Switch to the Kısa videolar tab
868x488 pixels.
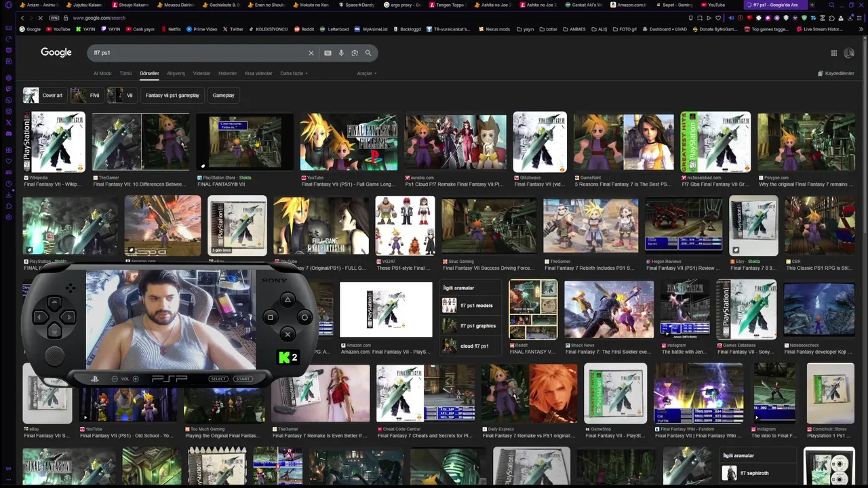point(258,73)
